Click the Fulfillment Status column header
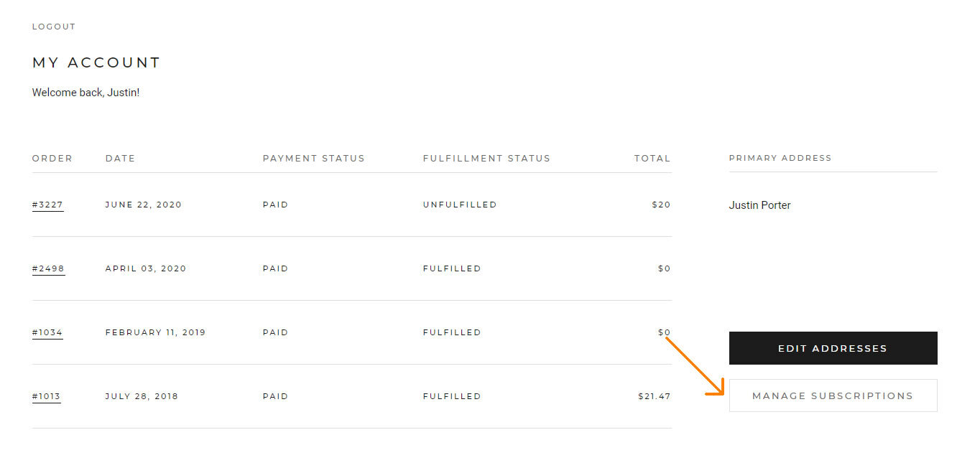 (486, 158)
